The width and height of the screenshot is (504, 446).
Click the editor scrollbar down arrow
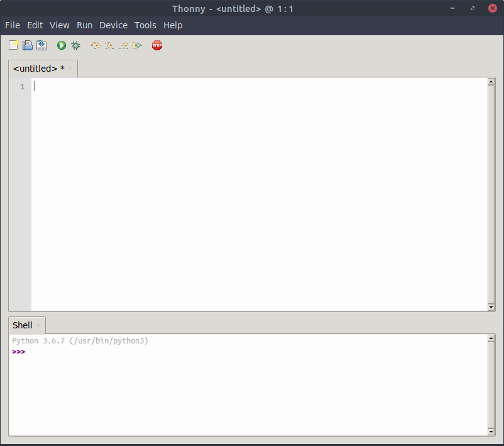(491, 307)
